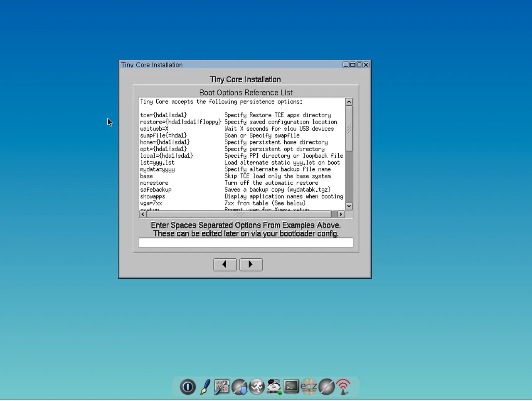Click the horizontal scrollbar right arrow
532x401 pixels.
coord(341,214)
